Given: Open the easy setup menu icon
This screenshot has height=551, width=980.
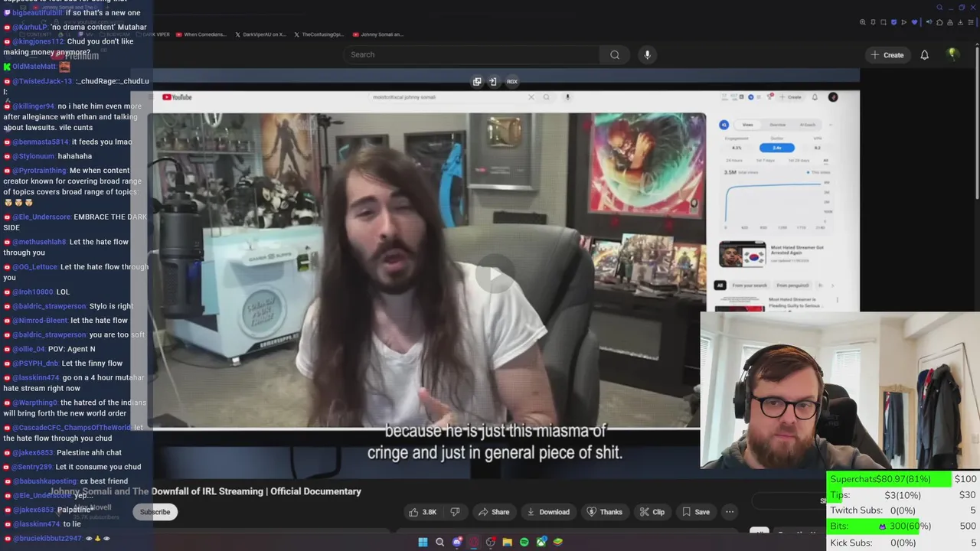Looking at the screenshot, I should click(x=971, y=22).
